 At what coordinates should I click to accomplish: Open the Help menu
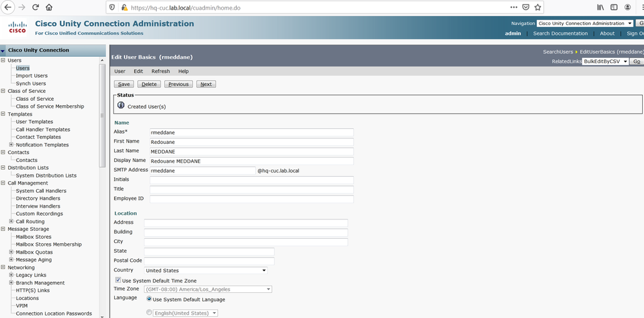click(183, 71)
